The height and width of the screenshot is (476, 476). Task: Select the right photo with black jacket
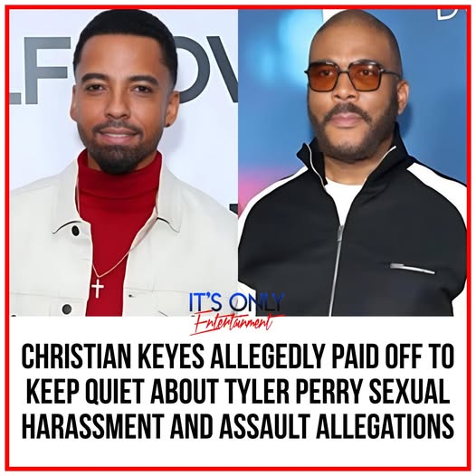pos(352,163)
